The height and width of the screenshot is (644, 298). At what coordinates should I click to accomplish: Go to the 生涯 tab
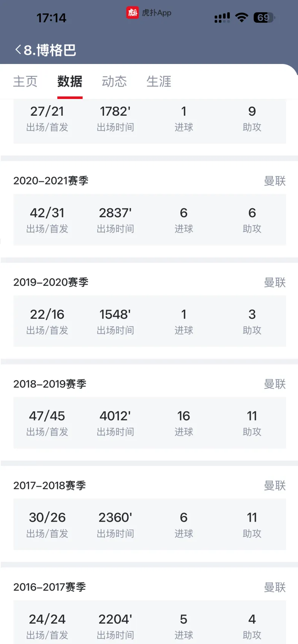pos(159,81)
